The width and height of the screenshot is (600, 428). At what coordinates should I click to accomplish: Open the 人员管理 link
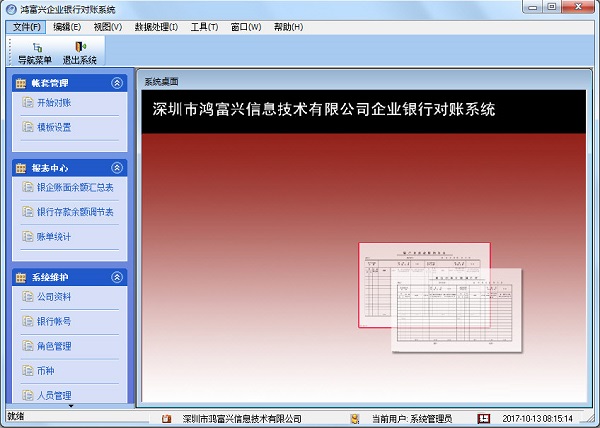[x=54, y=395]
